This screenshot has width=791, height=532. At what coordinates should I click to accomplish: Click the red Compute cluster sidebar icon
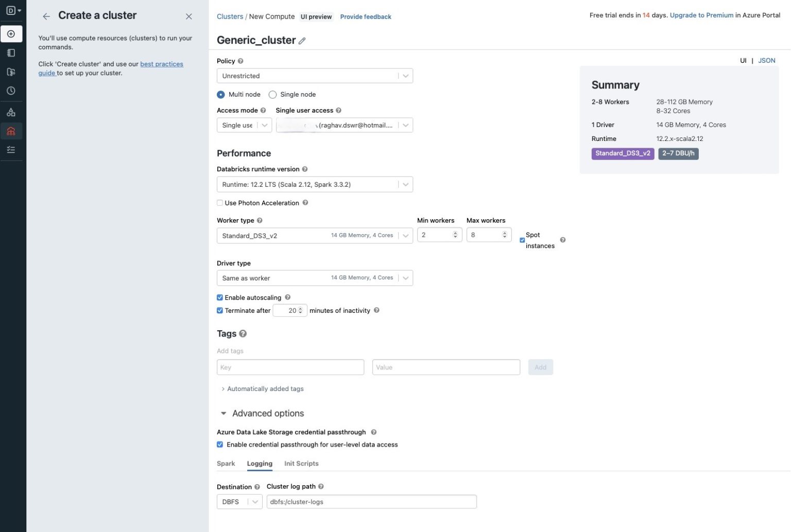pos(11,131)
